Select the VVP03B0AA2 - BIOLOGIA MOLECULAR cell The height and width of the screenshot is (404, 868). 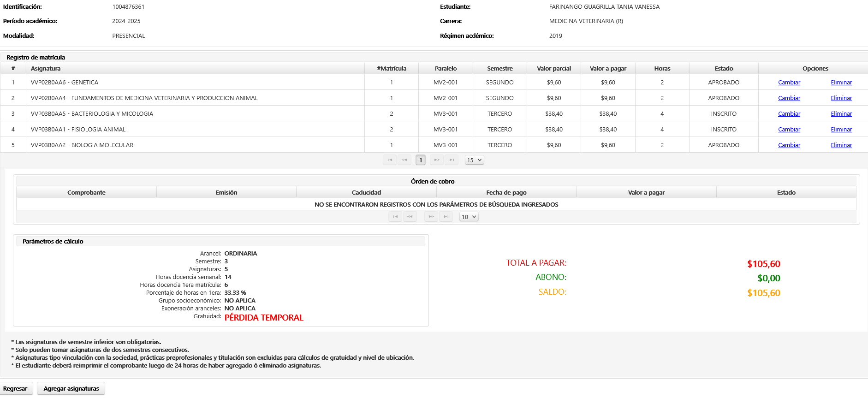click(195, 145)
